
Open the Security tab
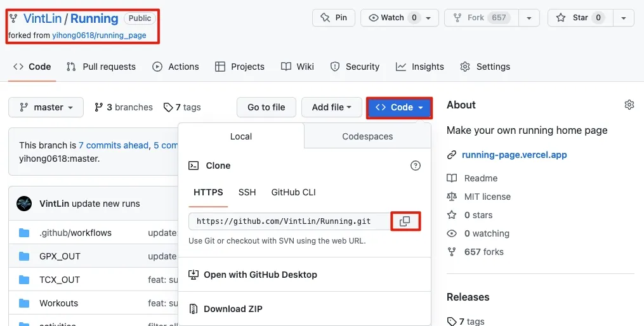click(355, 67)
